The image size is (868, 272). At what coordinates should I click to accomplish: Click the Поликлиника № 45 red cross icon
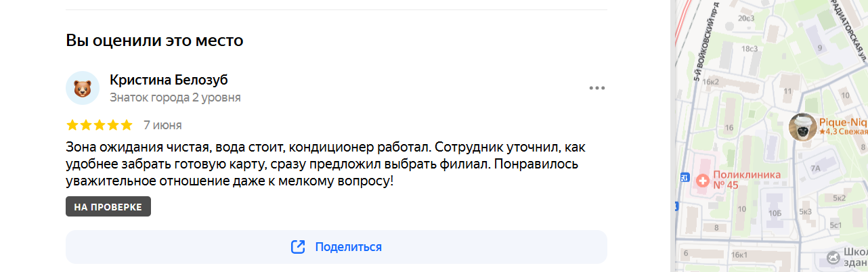[702, 181]
